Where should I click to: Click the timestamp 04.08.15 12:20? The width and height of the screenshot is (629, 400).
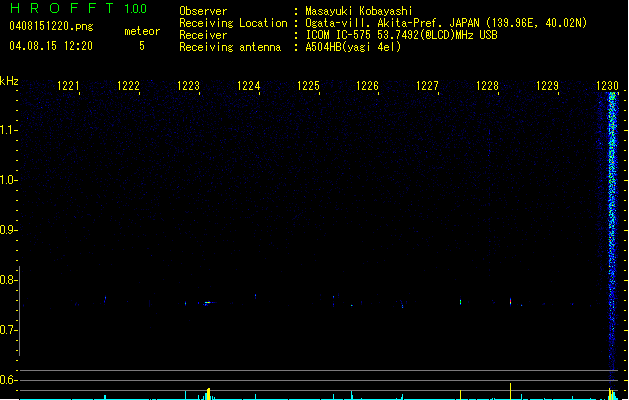[x=51, y=46]
